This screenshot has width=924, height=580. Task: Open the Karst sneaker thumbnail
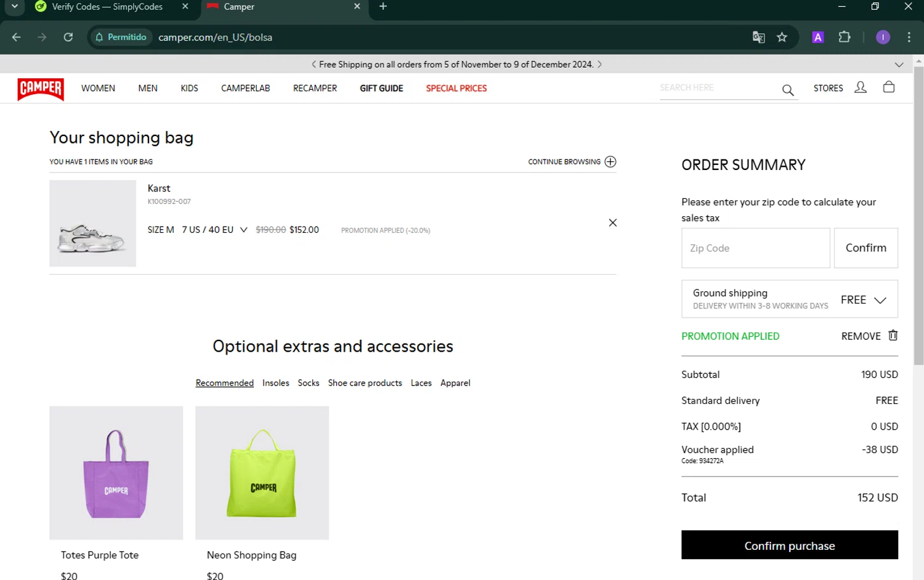pyautogui.click(x=92, y=224)
